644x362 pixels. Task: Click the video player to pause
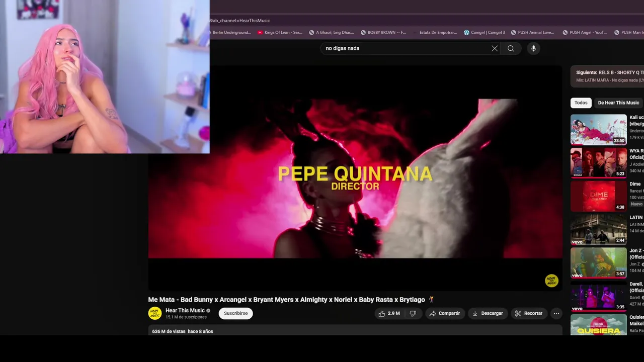(355, 178)
